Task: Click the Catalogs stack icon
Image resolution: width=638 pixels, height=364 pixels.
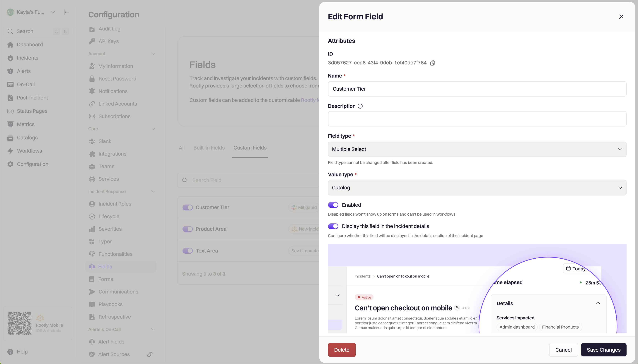Action: point(10,138)
